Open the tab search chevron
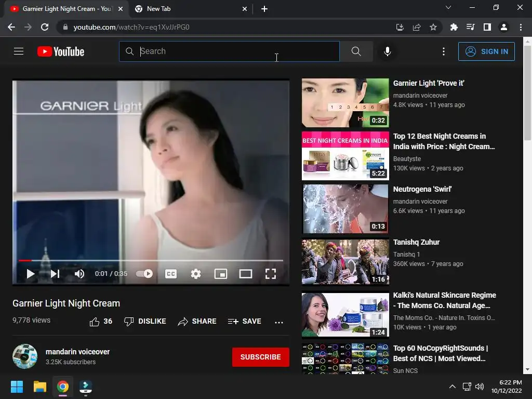The image size is (532, 399). coord(448,7)
